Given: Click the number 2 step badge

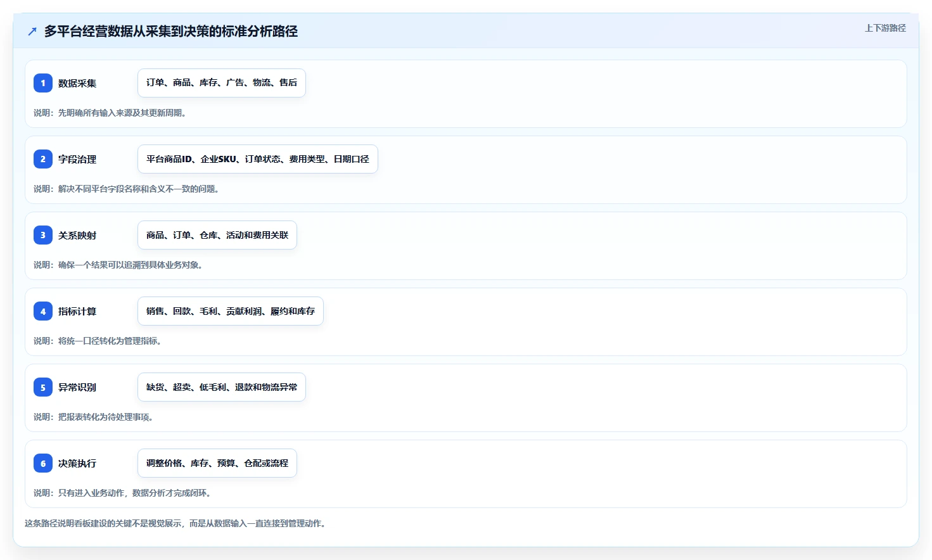Looking at the screenshot, I should tap(43, 159).
